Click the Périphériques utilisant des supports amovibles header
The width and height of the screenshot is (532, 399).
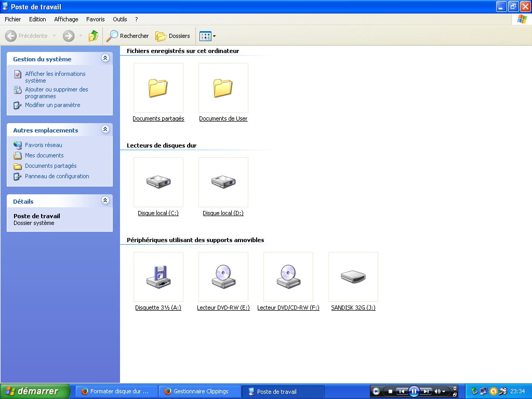(195, 240)
